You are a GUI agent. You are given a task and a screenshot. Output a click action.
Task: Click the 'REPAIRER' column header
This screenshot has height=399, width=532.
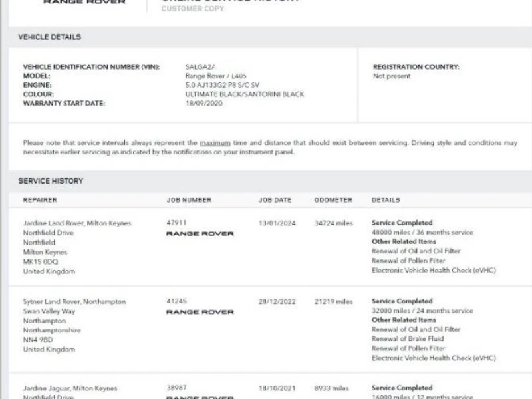pyautogui.click(x=40, y=200)
